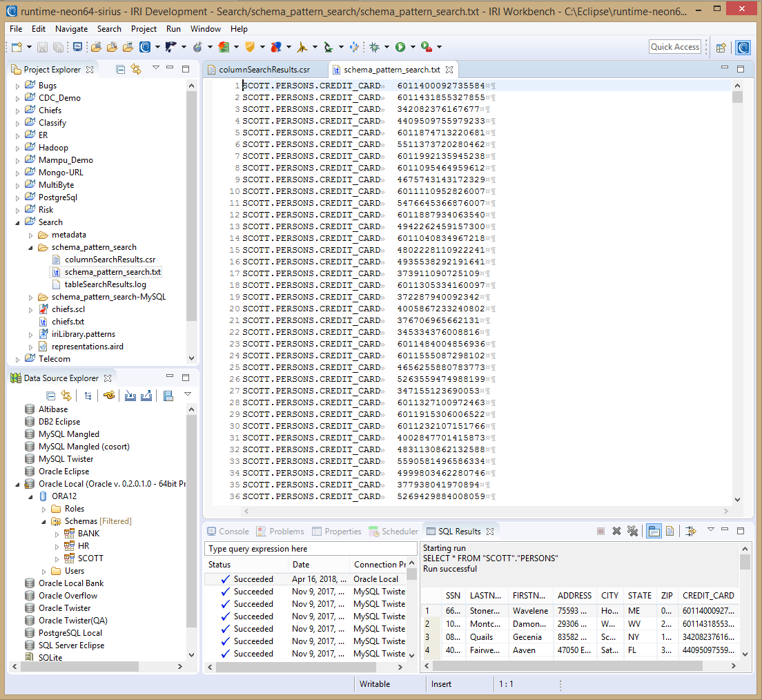This screenshot has width=762, height=700.
Task: Click the SQL results horizontal scrollbar
Action: coord(580,666)
